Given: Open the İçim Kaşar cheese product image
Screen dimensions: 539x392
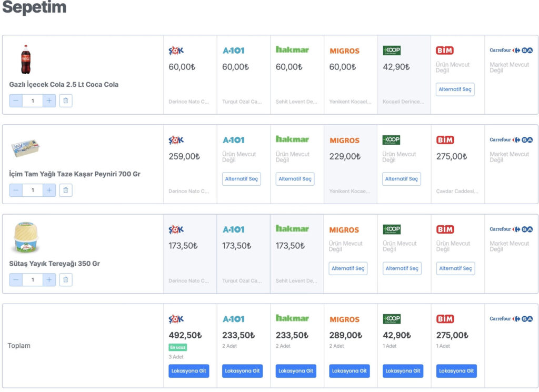Looking at the screenshot, I should coord(25,148).
